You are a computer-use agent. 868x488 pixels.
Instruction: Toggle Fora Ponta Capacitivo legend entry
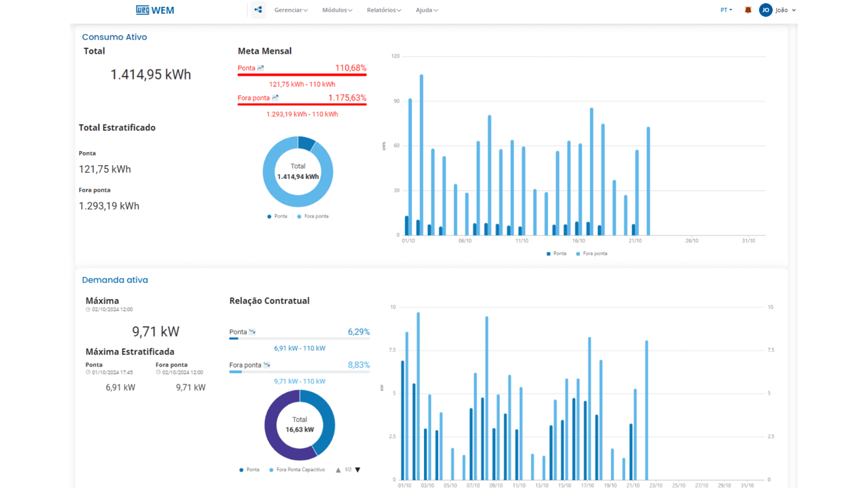(x=297, y=470)
